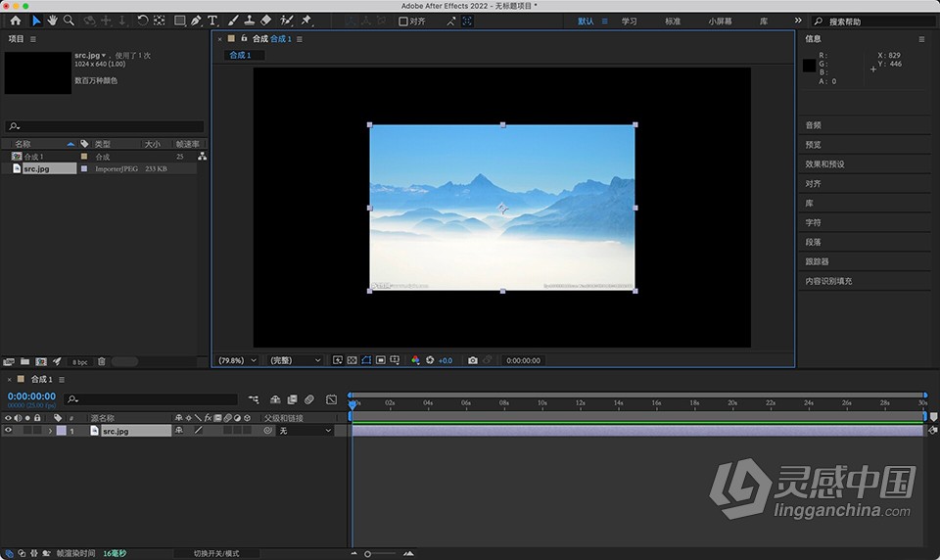Select the Hand tool

pyautogui.click(x=52, y=21)
